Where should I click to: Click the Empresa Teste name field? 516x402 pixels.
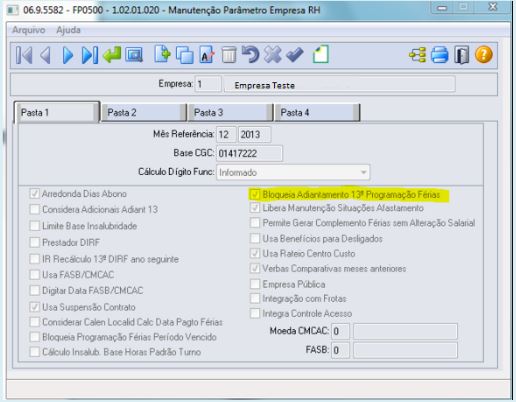(340, 84)
